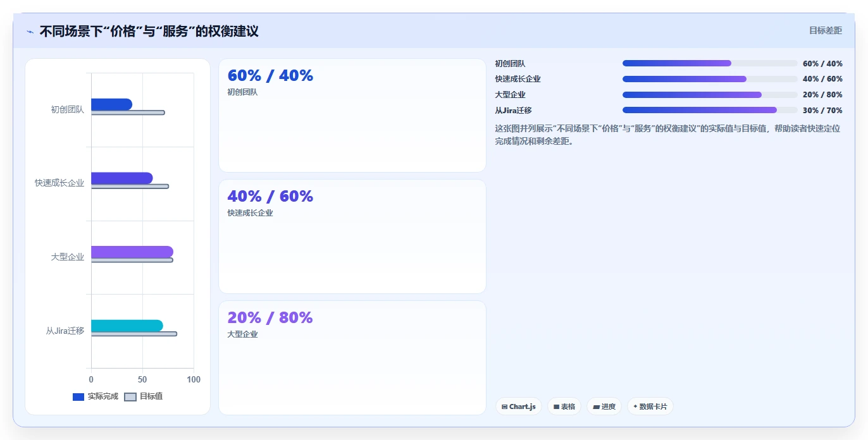The width and height of the screenshot is (868, 440).
Task: Click the chart description paragraph text
Action: (668, 135)
